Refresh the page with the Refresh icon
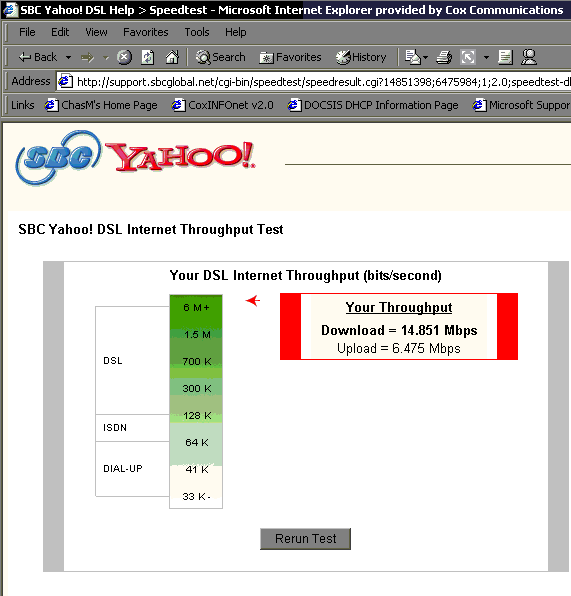The image size is (571, 596). click(148, 57)
